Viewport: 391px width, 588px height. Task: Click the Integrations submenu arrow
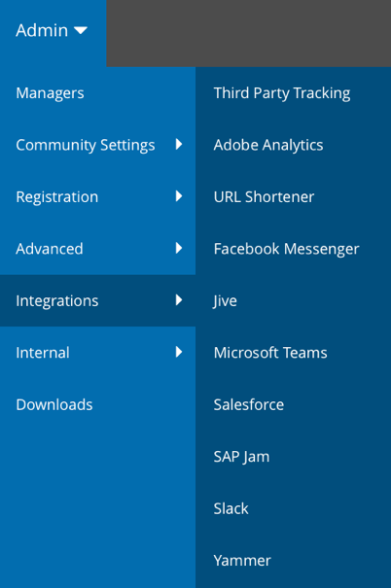(x=179, y=299)
